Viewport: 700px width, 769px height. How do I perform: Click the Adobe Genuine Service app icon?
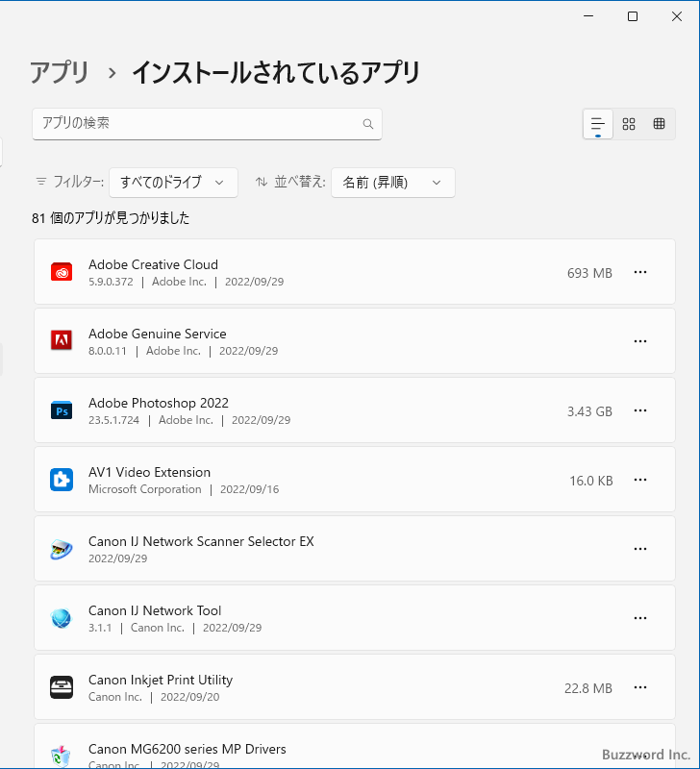(62, 340)
